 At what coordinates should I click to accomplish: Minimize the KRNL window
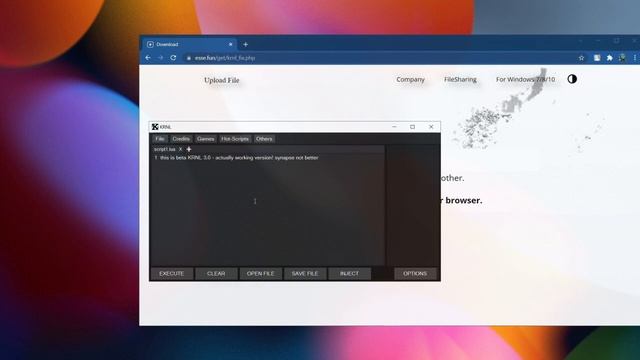tap(394, 127)
